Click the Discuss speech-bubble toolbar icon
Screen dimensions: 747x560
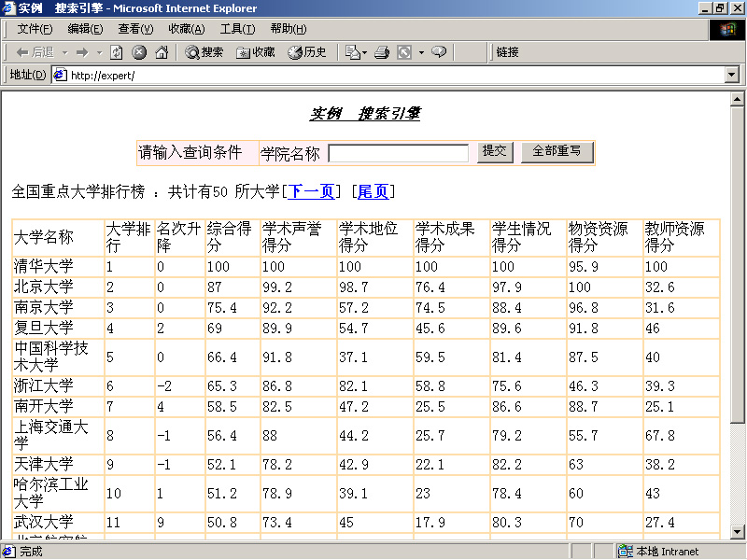click(439, 51)
